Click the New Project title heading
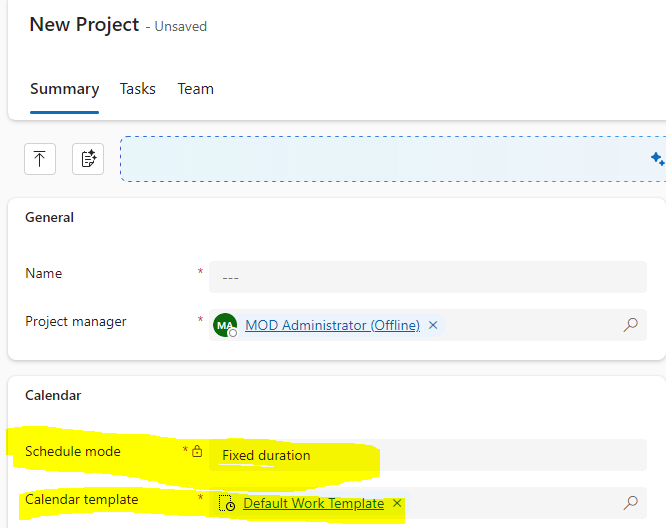The height and width of the screenshot is (528, 666). coord(84,24)
